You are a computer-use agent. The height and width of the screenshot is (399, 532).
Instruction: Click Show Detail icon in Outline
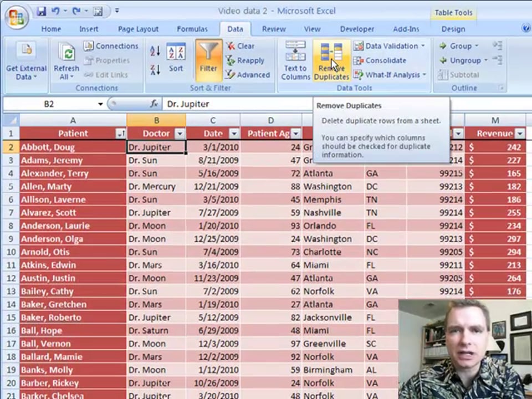[x=498, y=45]
